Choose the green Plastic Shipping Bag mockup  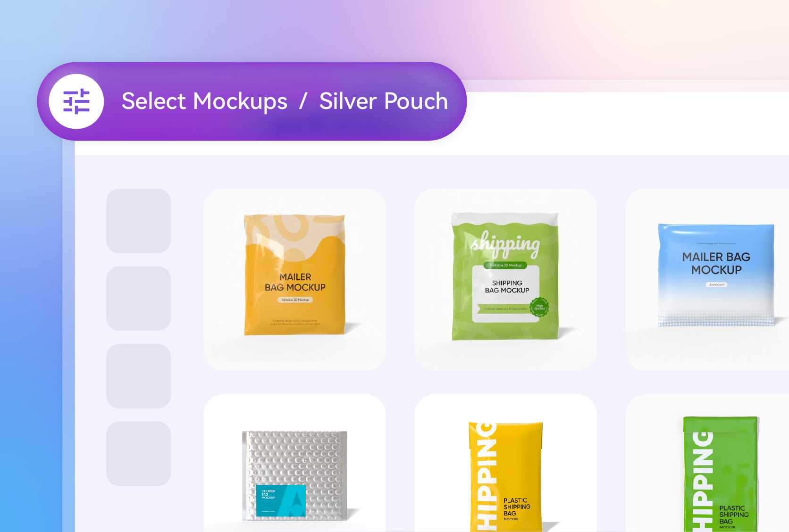coord(707,463)
